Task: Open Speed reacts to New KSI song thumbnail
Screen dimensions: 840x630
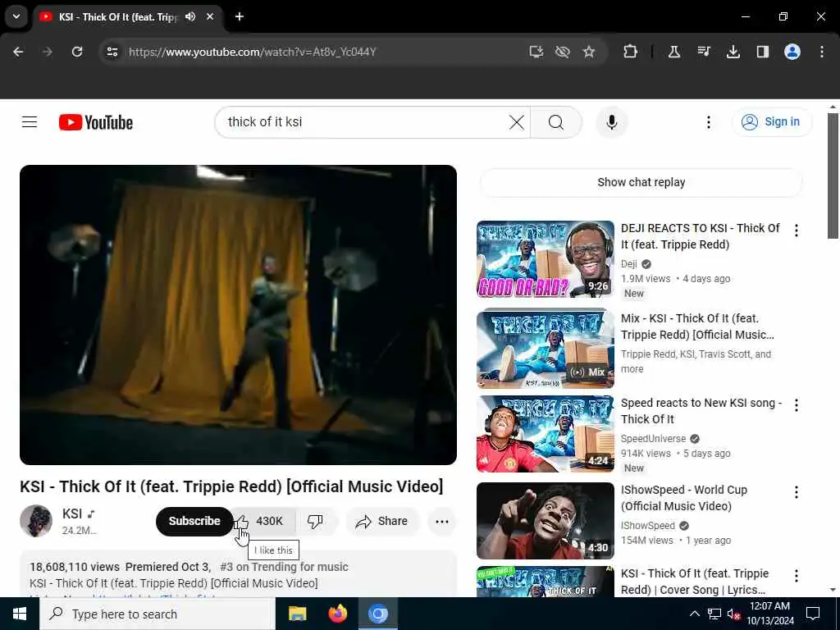Action: (x=546, y=434)
